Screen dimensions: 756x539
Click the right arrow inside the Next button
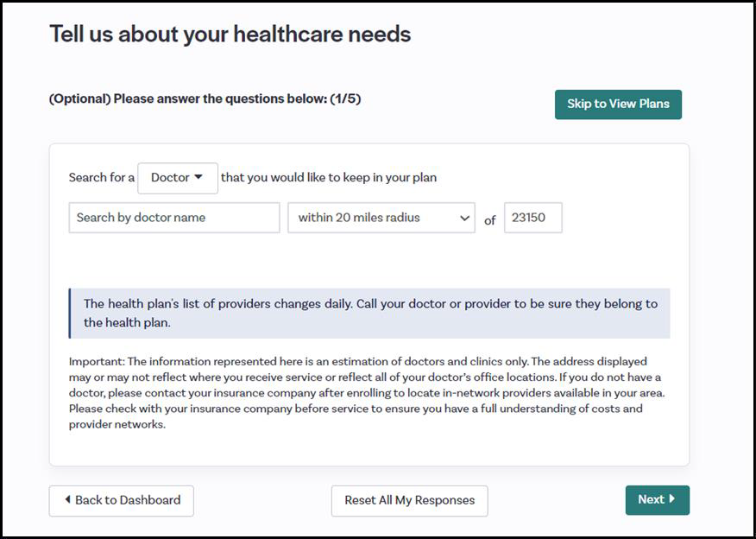pyautogui.click(x=671, y=499)
